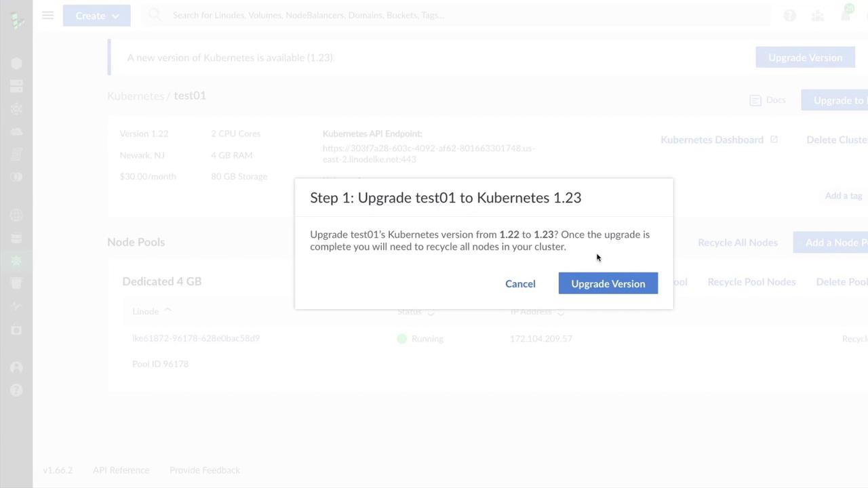Open the Linode logo home icon
This screenshot has width=868, height=488.
pos(17,20)
